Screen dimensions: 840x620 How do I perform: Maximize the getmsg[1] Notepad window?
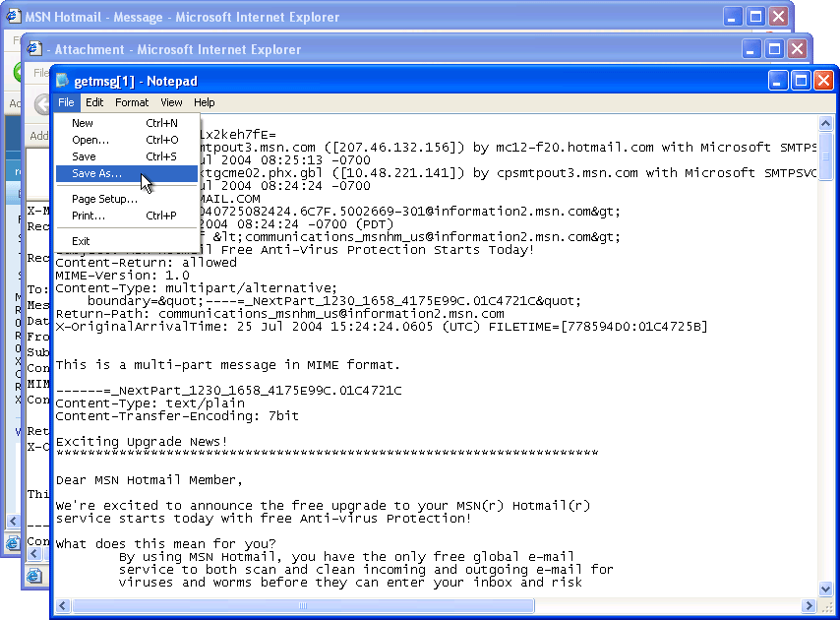pos(801,81)
